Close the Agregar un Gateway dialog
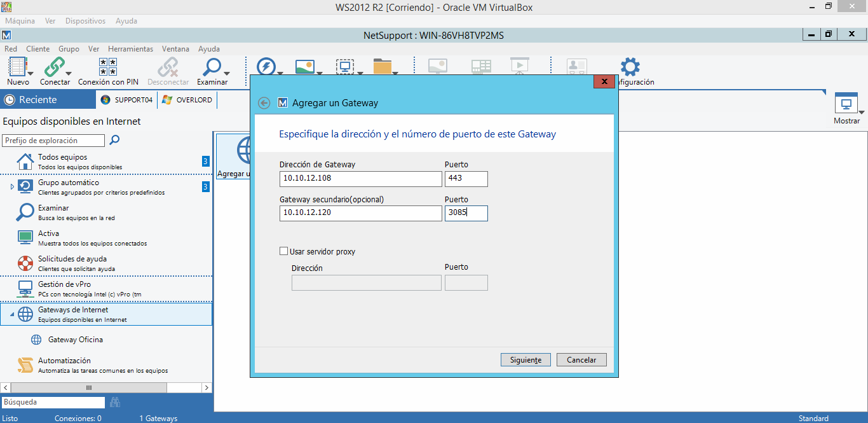The width and height of the screenshot is (868, 423). 604,81
